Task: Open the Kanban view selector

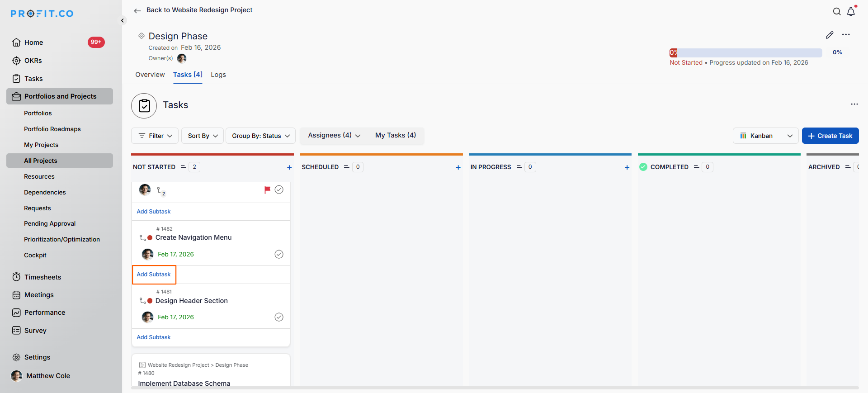Action: [766, 136]
